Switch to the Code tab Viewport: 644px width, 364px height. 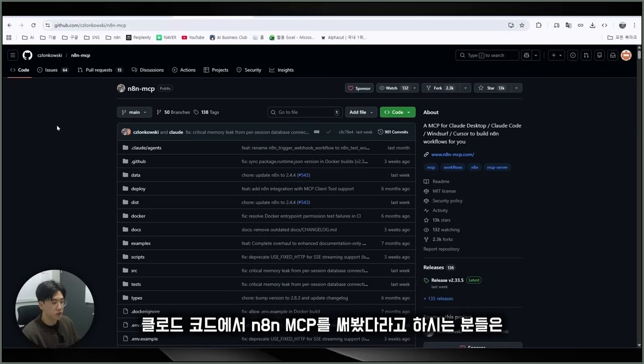20,70
